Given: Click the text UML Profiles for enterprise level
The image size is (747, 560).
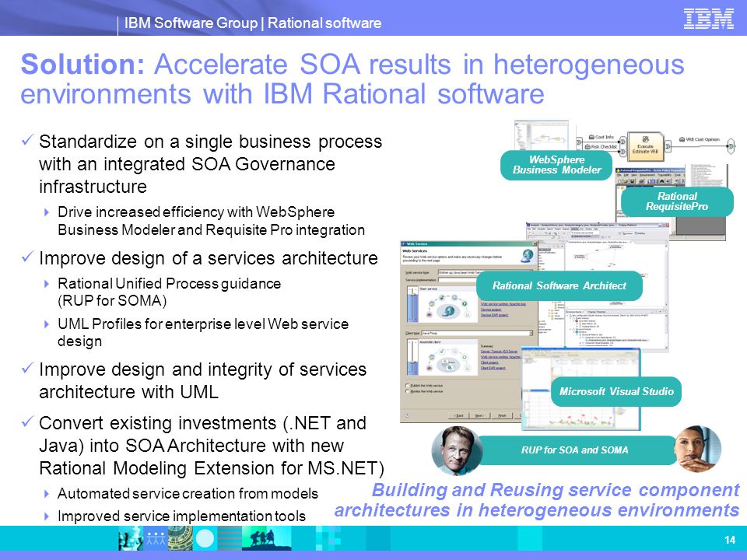Looking at the screenshot, I should click(x=162, y=324).
